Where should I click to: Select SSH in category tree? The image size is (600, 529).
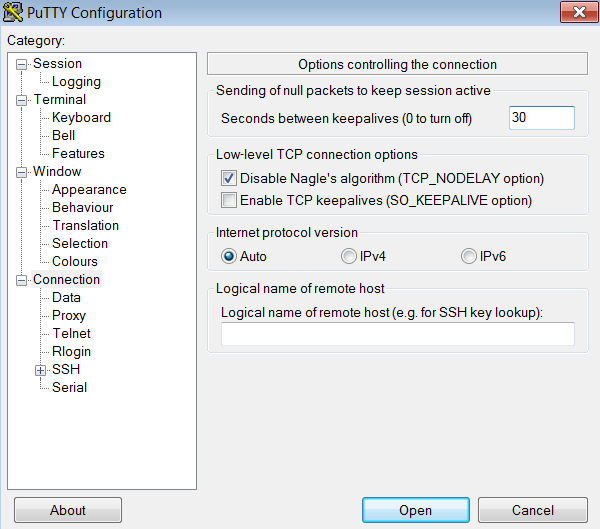(66, 369)
